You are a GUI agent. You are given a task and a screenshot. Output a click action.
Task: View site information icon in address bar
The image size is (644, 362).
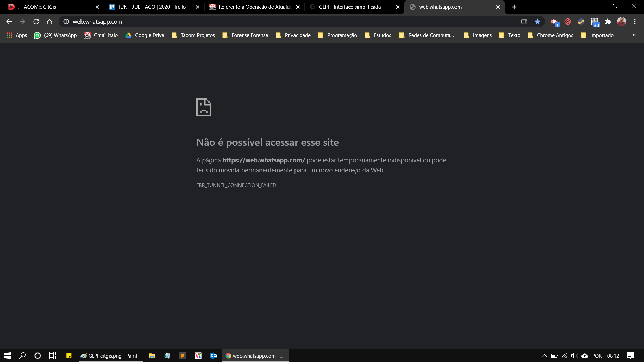[x=66, y=22]
